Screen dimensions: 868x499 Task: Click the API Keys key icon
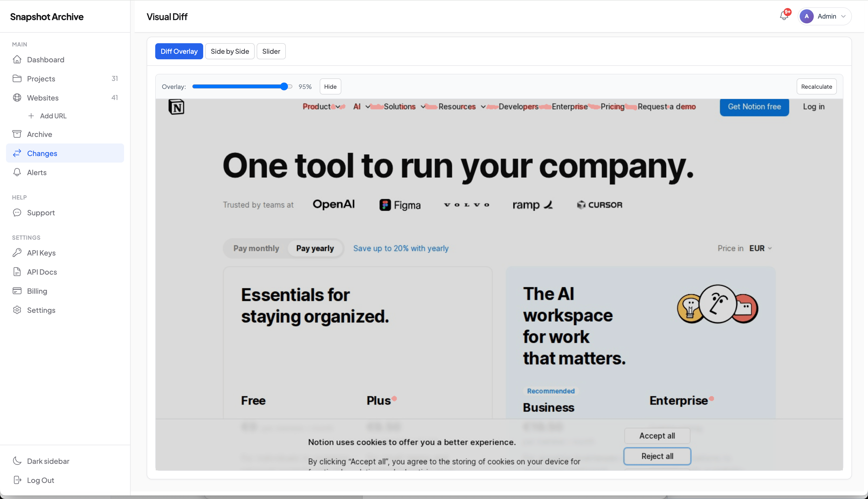coord(17,253)
